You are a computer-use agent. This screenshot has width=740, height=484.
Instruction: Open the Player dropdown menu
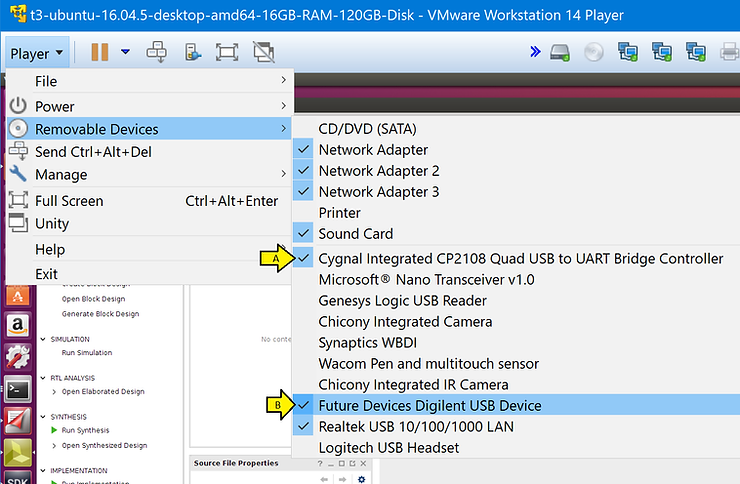(38, 53)
